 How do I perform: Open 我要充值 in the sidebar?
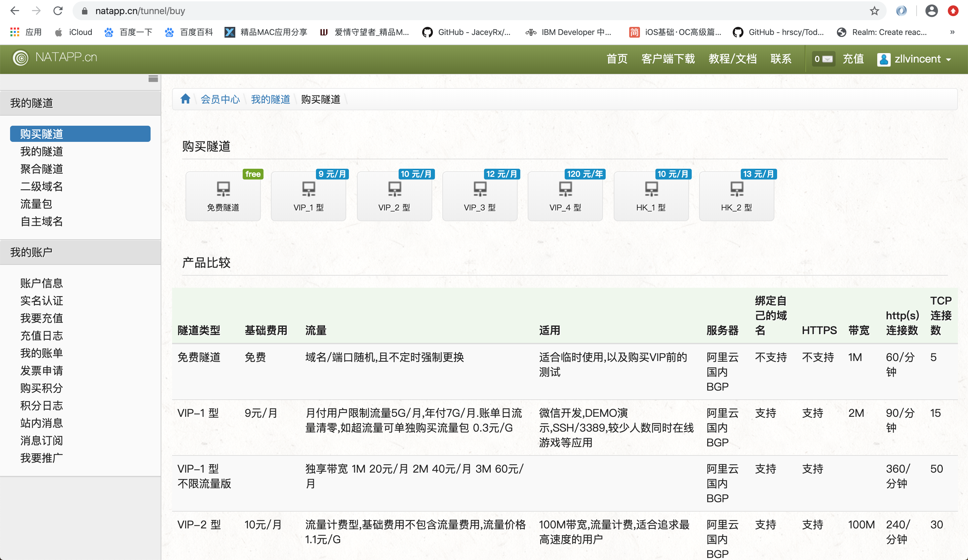click(x=41, y=318)
